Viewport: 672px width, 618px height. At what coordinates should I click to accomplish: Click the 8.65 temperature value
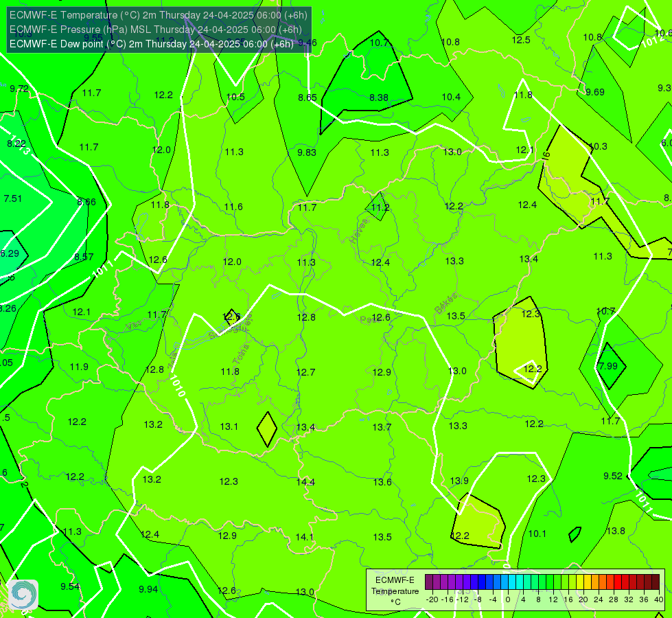(x=308, y=98)
